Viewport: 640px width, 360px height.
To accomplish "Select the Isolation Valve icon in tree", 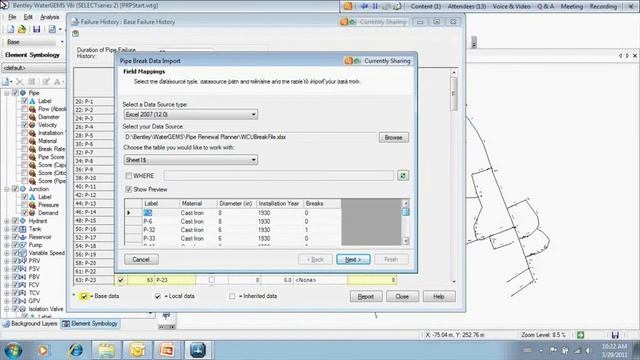I will (23, 309).
